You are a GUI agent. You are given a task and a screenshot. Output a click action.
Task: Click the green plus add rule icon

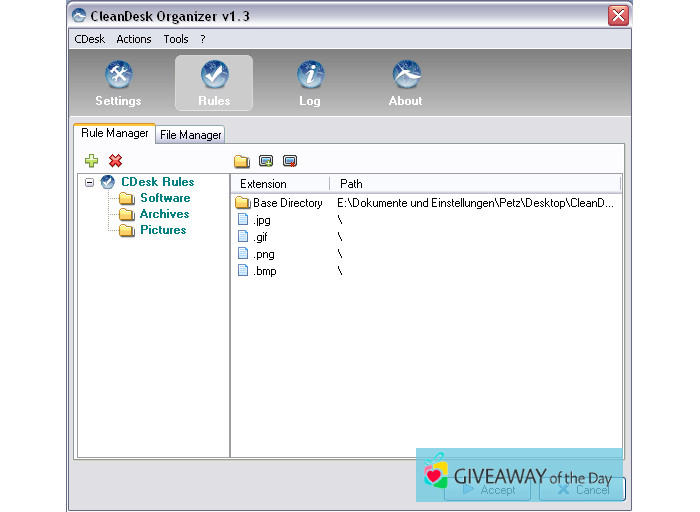pos(92,160)
